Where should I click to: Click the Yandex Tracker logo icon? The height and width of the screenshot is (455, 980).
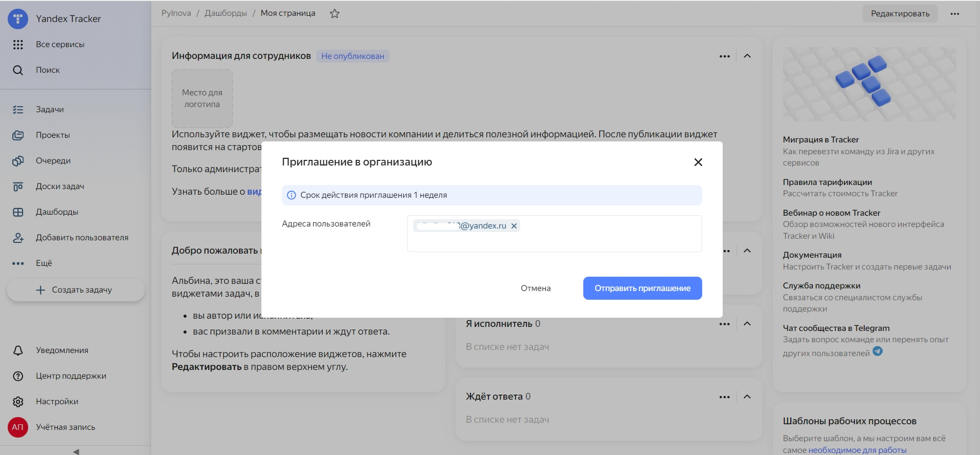pyautogui.click(x=18, y=19)
